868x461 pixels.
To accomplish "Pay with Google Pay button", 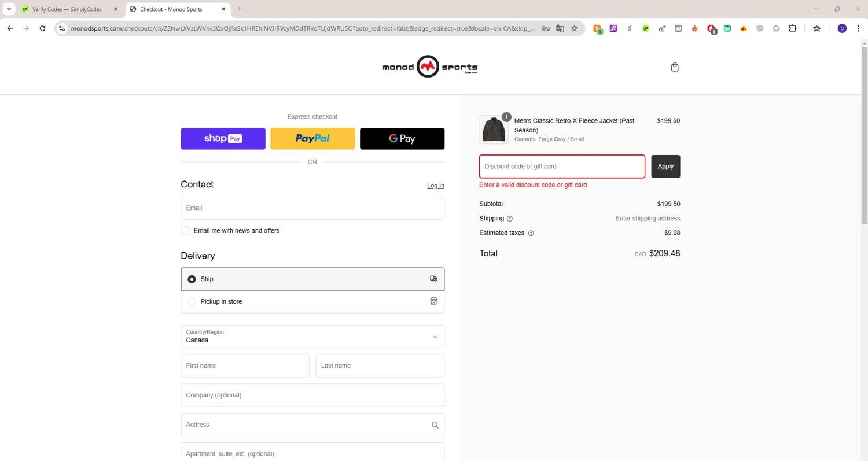I will [x=402, y=139].
